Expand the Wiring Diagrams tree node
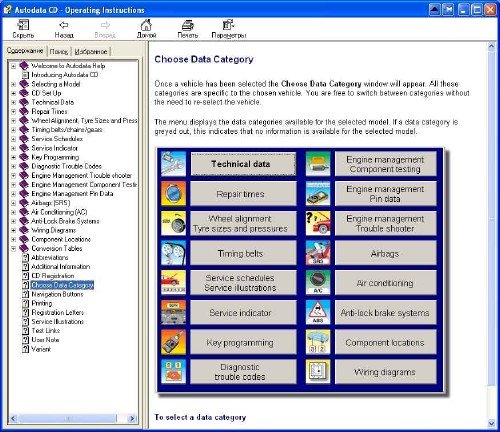 (13, 230)
